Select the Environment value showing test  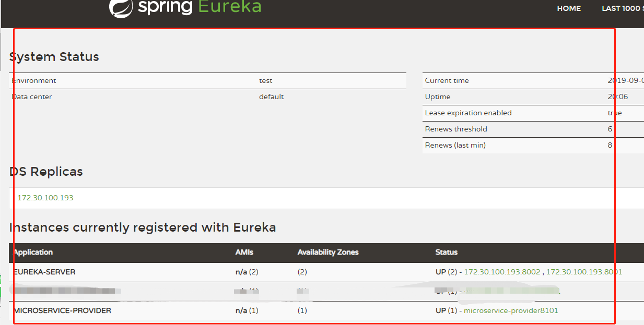pyautogui.click(x=266, y=80)
